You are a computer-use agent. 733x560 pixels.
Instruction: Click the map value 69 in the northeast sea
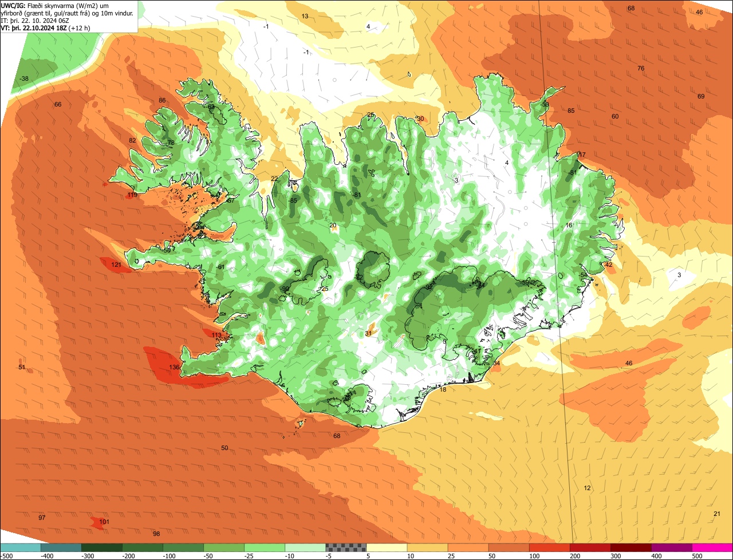tap(701, 96)
